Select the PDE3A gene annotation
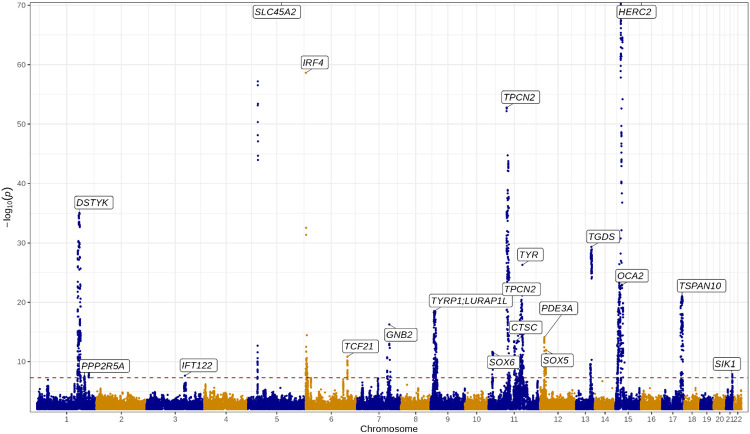750x434 pixels. point(557,308)
